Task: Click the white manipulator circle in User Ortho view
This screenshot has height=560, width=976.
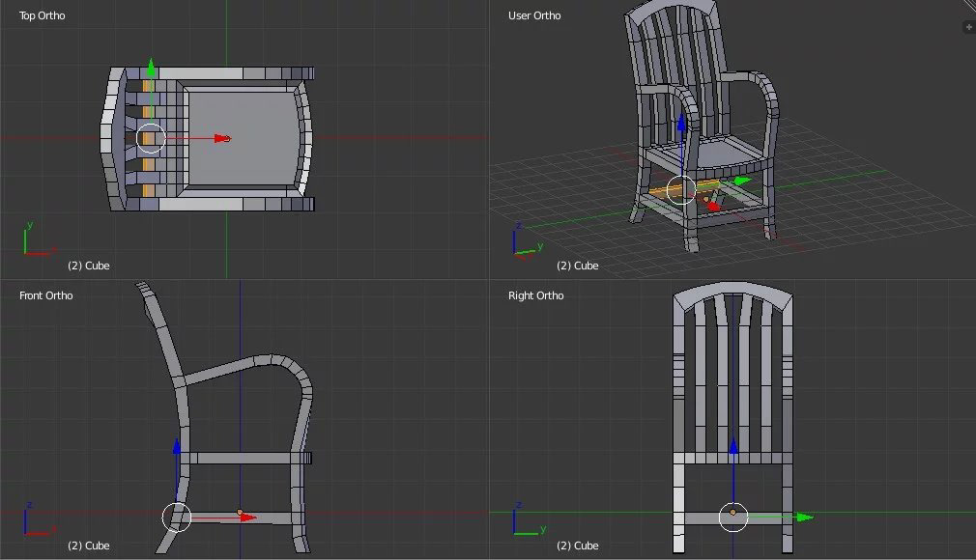Action: click(681, 190)
